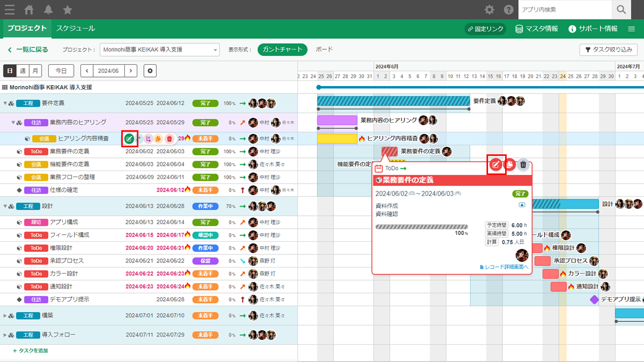Delete task with red trash icon in row
This screenshot has width=644, height=362.
click(x=169, y=138)
